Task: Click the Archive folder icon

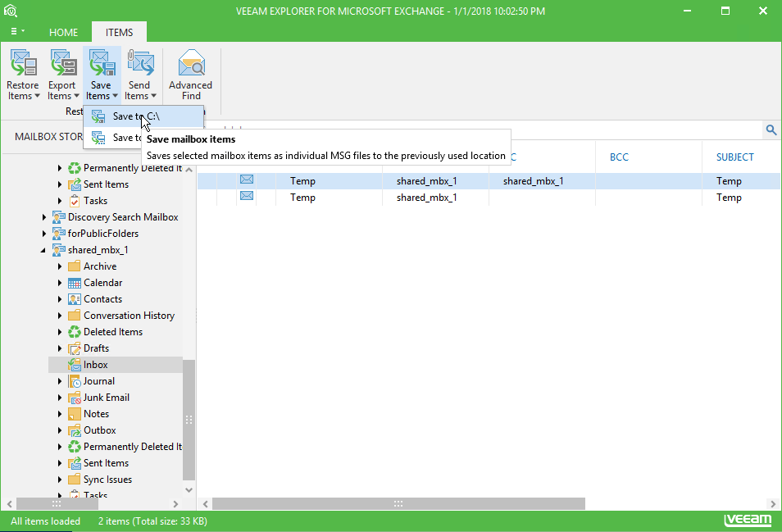Action: [x=75, y=266]
